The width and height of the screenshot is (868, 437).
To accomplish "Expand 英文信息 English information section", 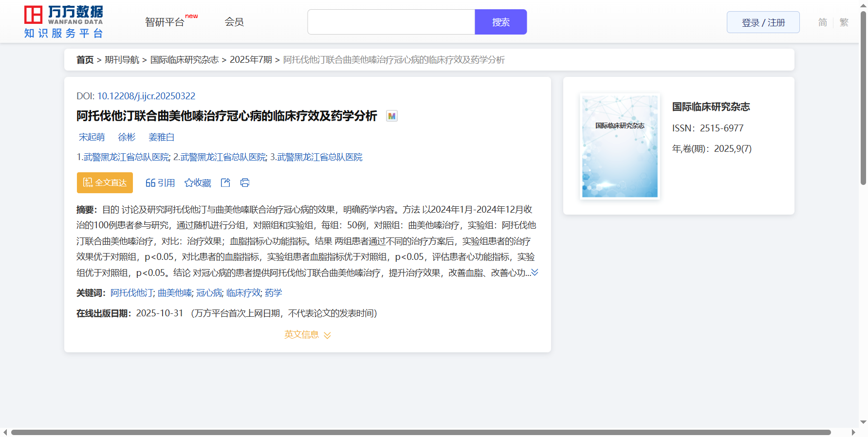I will tap(307, 335).
